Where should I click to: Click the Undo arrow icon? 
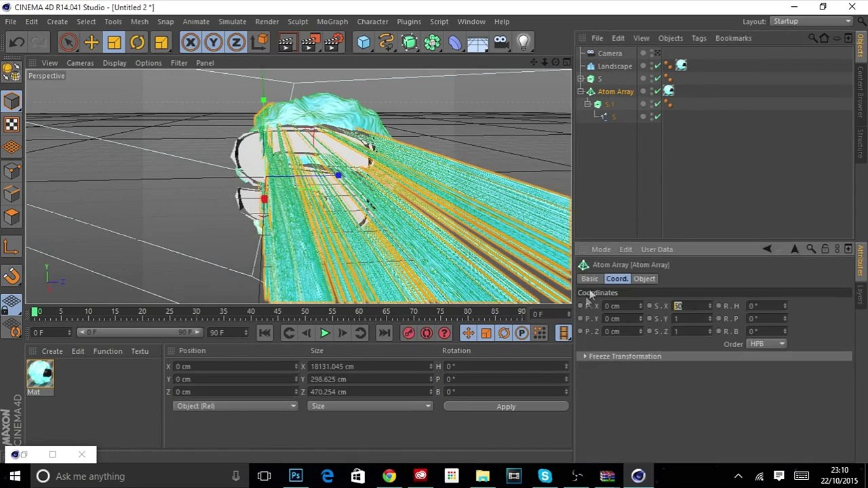[x=17, y=43]
